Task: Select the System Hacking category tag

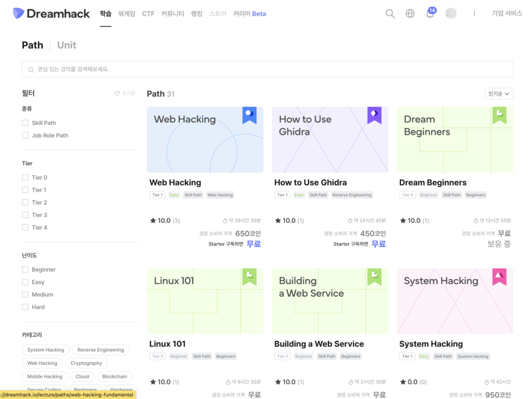Action: (46, 350)
